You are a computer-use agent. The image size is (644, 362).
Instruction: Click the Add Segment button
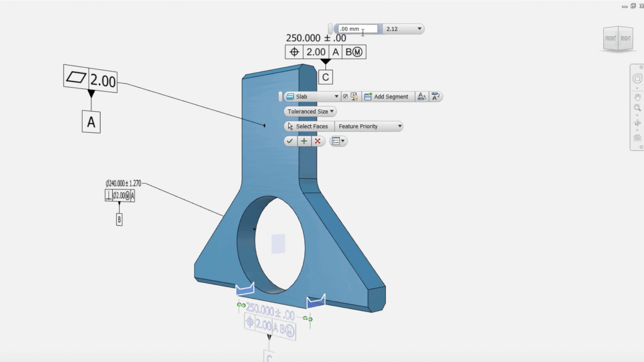click(387, 96)
